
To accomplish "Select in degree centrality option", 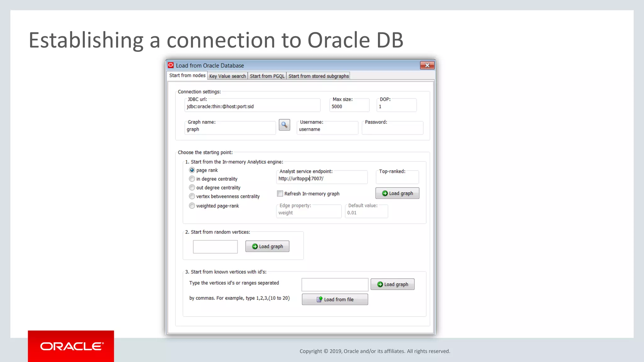I will [x=192, y=179].
